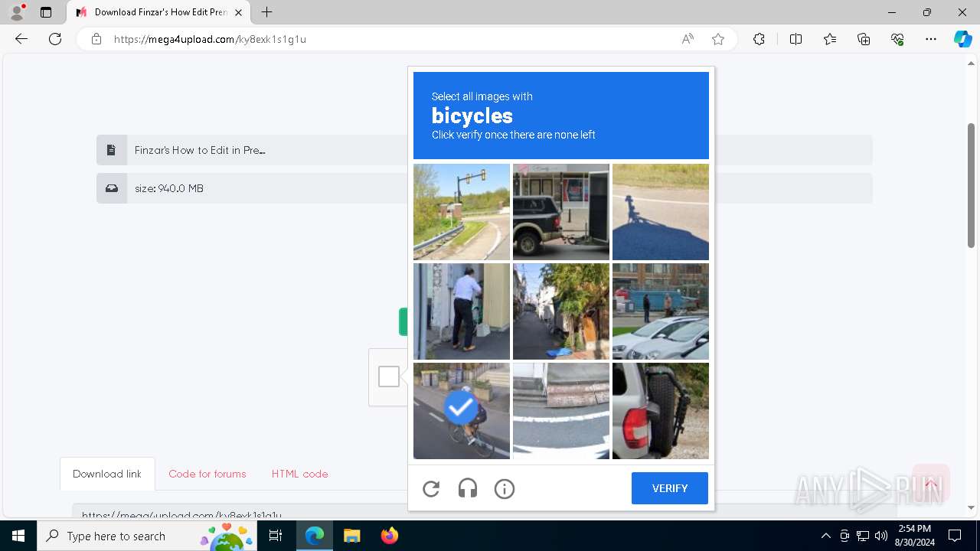Image resolution: width=980 pixels, height=551 pixels.
Task: Open Browser essentials heart icon
Action: coord(897,39)
